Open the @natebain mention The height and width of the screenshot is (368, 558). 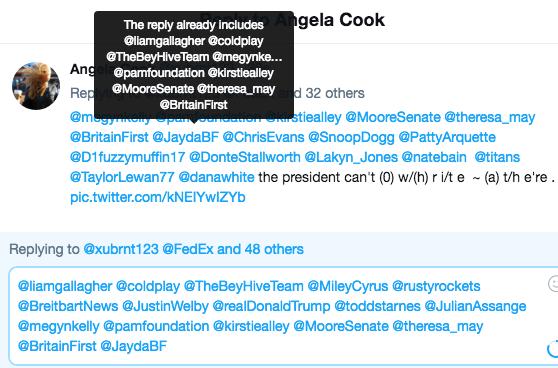434,157
